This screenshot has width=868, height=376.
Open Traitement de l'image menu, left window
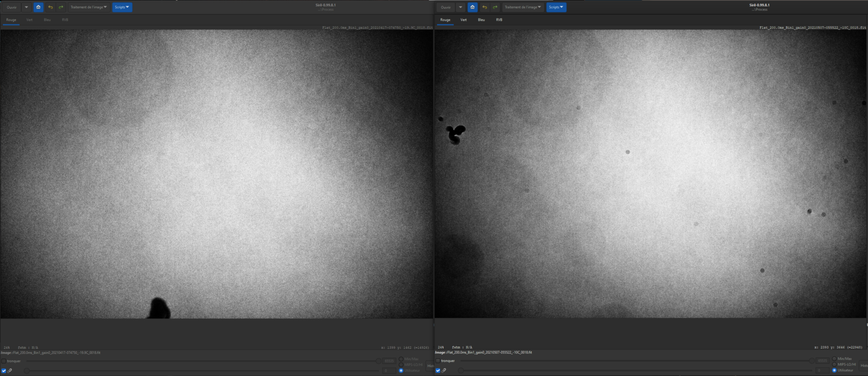(x=89, y=8)
